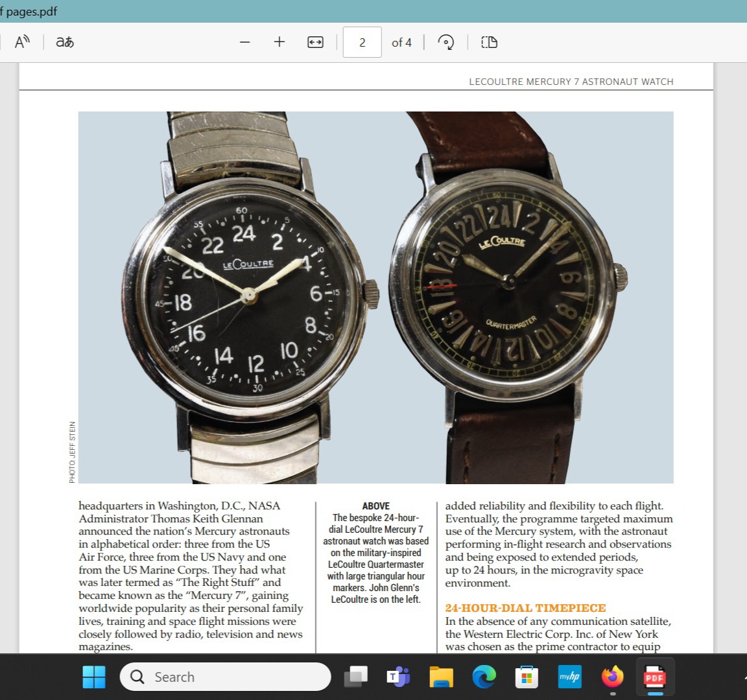747x700 pixels.
Task: Zoom in using the plus button
Action: 279,42
